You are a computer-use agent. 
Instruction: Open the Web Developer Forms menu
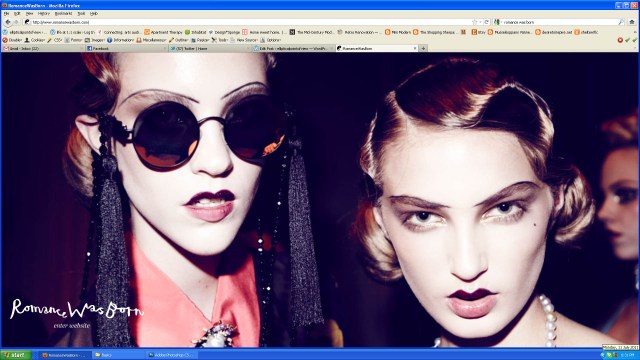pyautogui.click(x=73, y=40)
